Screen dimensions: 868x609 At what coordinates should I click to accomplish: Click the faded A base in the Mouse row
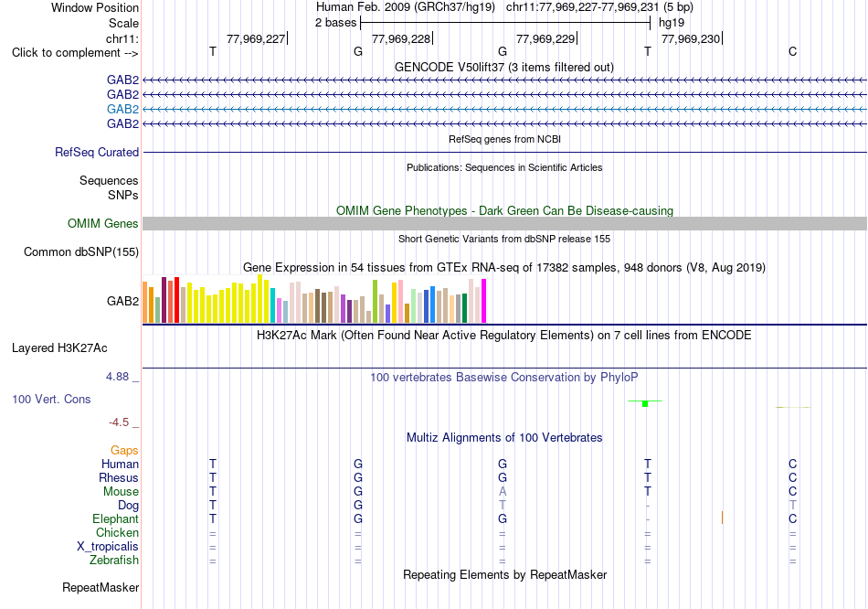503,492
